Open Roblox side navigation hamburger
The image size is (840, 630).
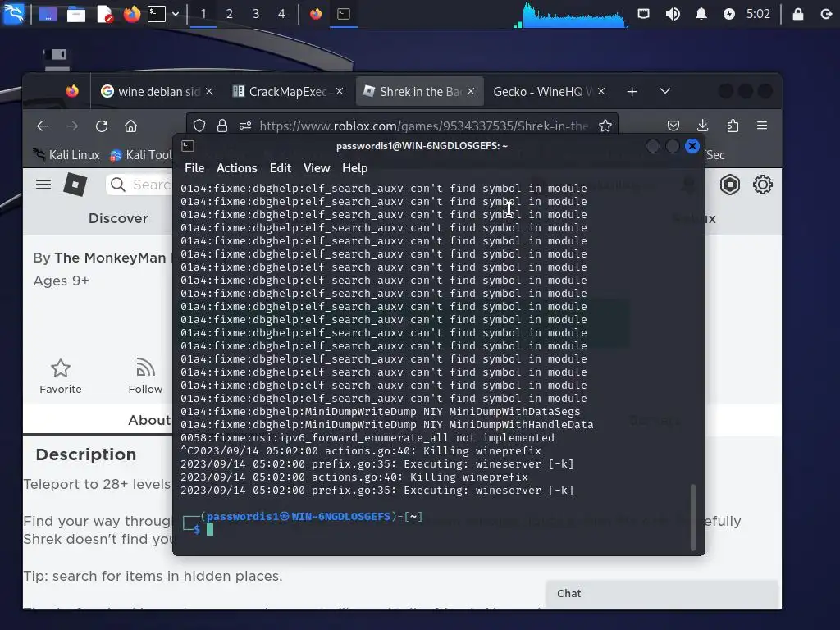[43, 185]
